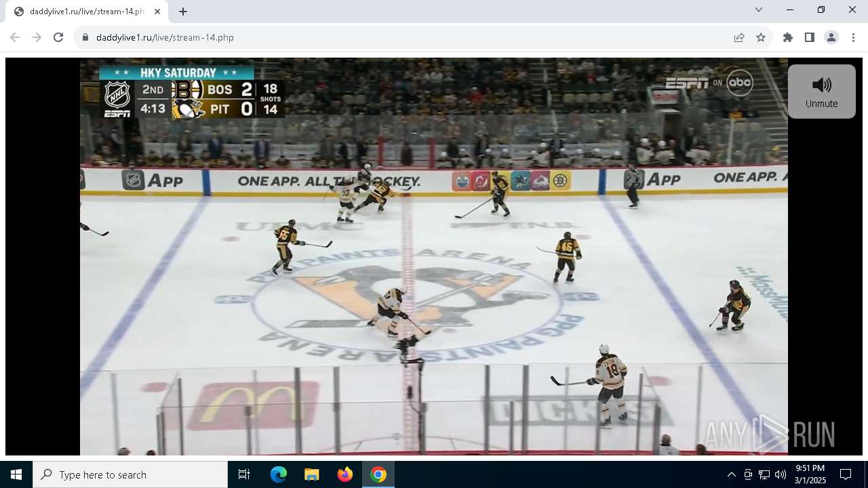Viewport: 868px width, 488px height.
Task: View site information lock icon
Action: click(x=85, y=37)
